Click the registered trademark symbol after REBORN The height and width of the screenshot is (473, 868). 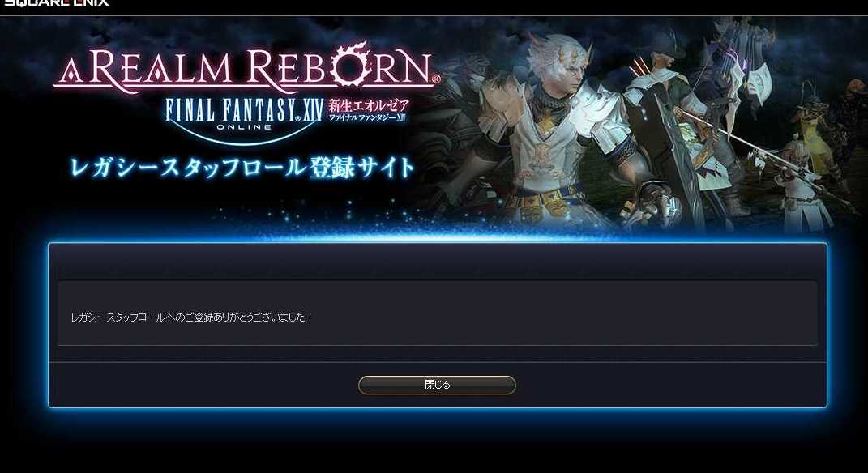(436, 79)
